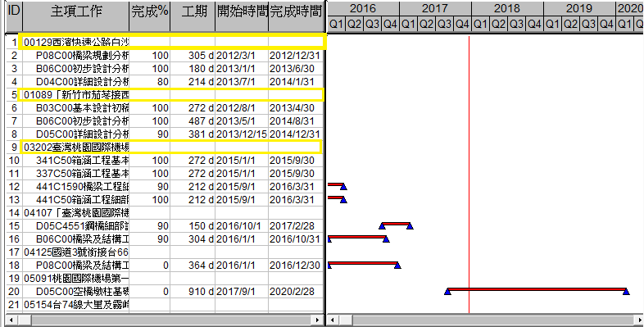The width and height of the screenshot is (644, 327).
Task: Select row 9 project 03202臺灣桃園國際機場
Action: pos(76,147)
